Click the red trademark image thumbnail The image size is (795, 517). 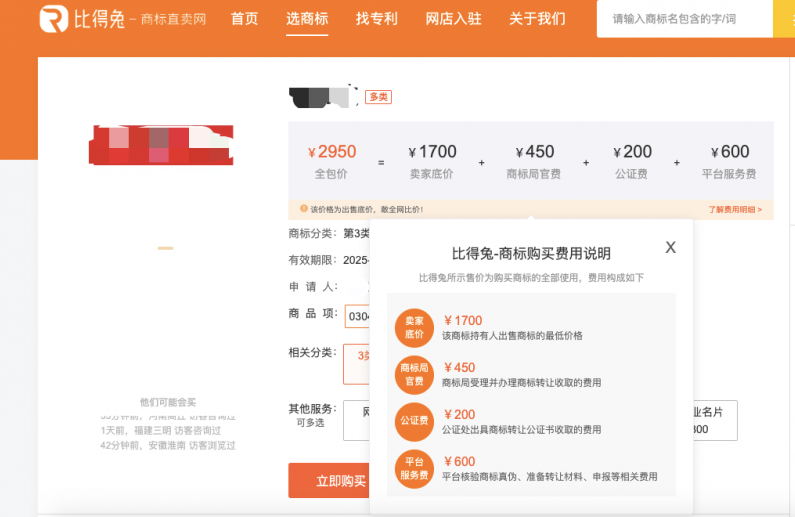161,145
